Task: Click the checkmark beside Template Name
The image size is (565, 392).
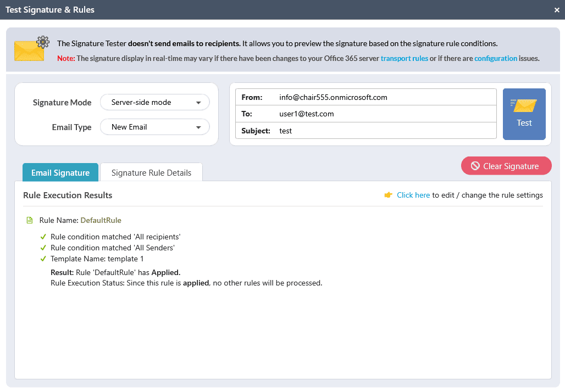Action: pos(43,259)
